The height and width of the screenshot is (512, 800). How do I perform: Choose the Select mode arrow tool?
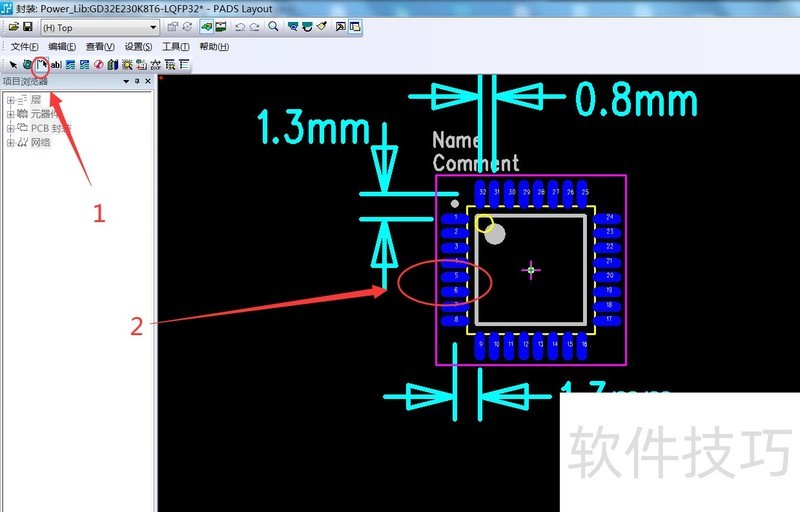pyautogui.click(x=13, y=64)
